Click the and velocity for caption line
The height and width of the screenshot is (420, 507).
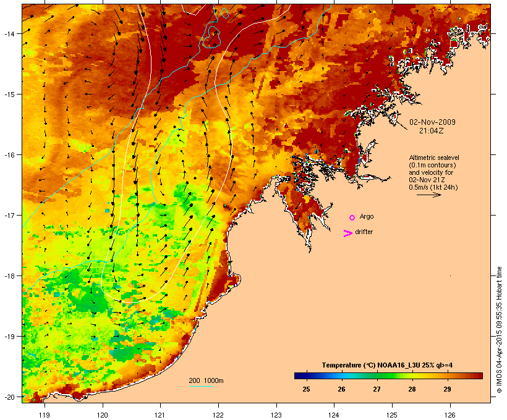(431, 172)
